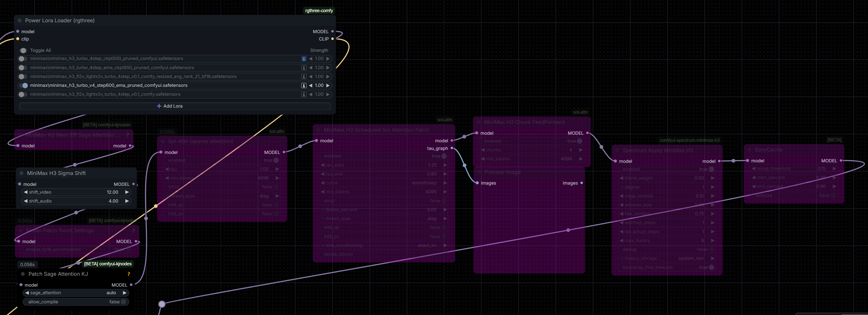Next sage_attention option arrow

pos(125,293)
